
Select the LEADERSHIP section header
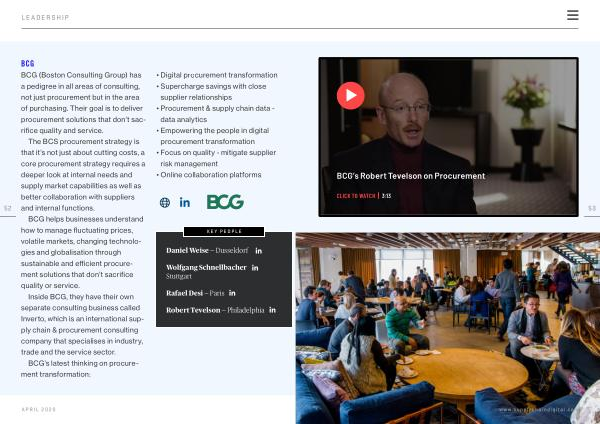(x=45, y=18)
